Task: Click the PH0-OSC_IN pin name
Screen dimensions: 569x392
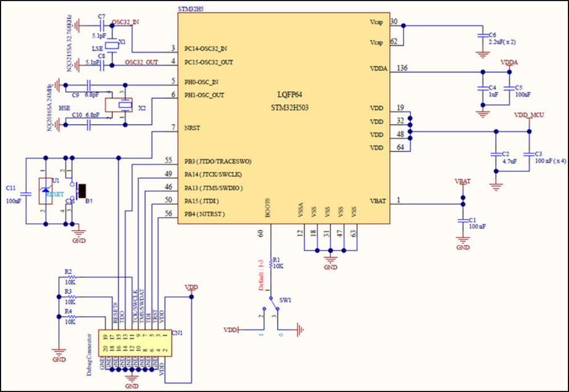Action: click(x=202, y=83)
